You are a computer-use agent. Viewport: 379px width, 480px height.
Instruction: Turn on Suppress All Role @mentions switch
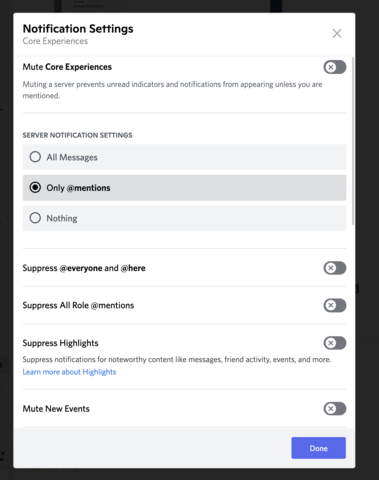point(335,305)
